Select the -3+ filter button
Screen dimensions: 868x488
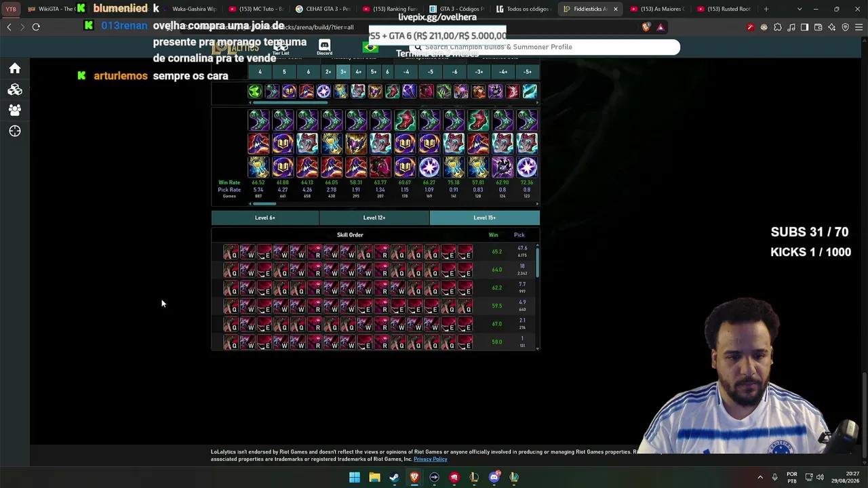(479, 72)
